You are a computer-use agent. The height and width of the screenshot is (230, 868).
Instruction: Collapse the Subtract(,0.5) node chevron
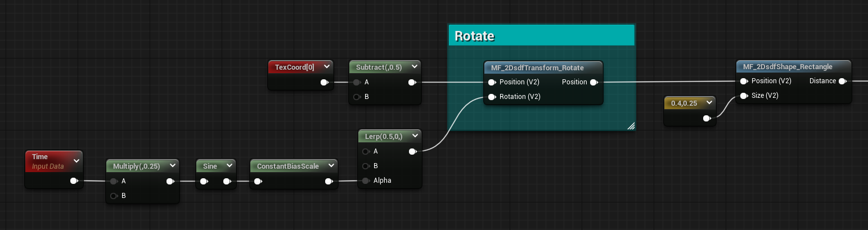tap(414, 67)
